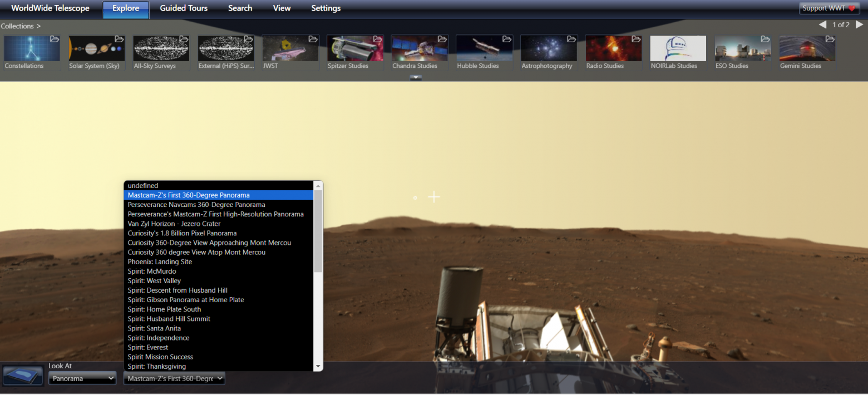Select Curiosity 360 degree View Atop Mont Mercou

pos(219,252)
